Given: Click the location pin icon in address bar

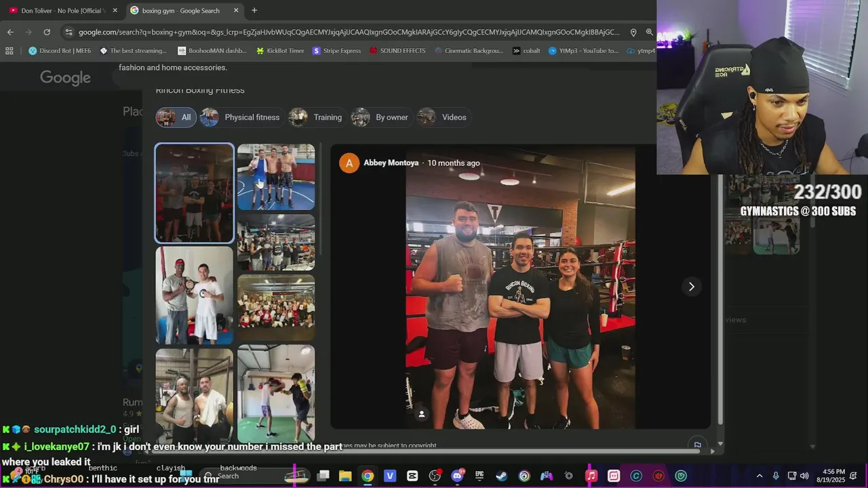Looking at the screenshot, I should [633, 32].
